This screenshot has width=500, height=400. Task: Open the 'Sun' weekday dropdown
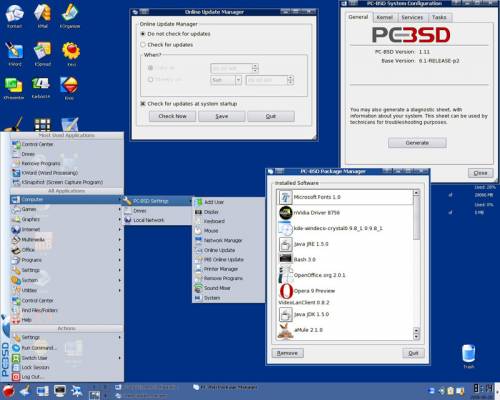(x=226, y=80)
